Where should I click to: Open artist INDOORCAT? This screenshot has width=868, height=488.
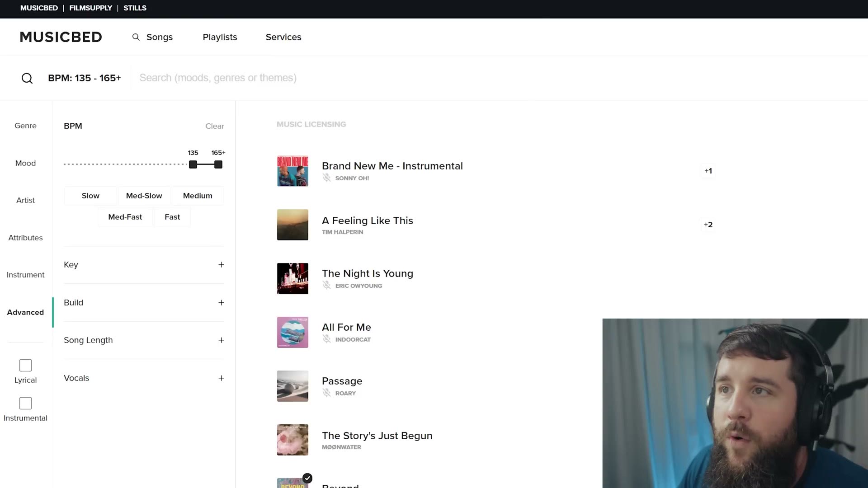click(x=353, y=339)
